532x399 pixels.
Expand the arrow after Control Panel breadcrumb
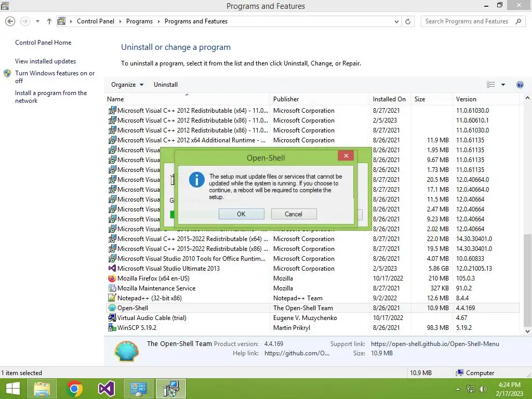pyautogui.click(x=120, y=21)
